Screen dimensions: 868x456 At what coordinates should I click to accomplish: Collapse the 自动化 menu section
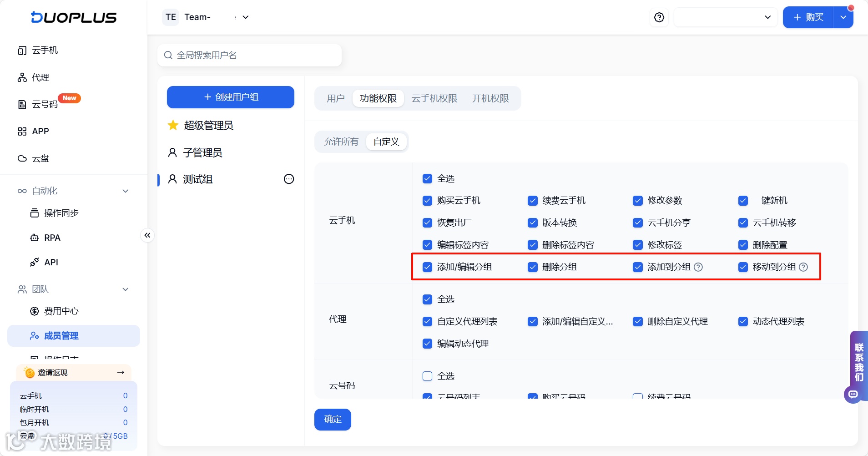pyautogui.click(x=126, y=191)
